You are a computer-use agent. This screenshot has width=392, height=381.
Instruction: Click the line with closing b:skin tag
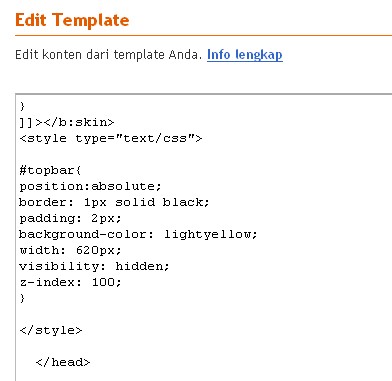pyautogui.click(x=67, y=122)
